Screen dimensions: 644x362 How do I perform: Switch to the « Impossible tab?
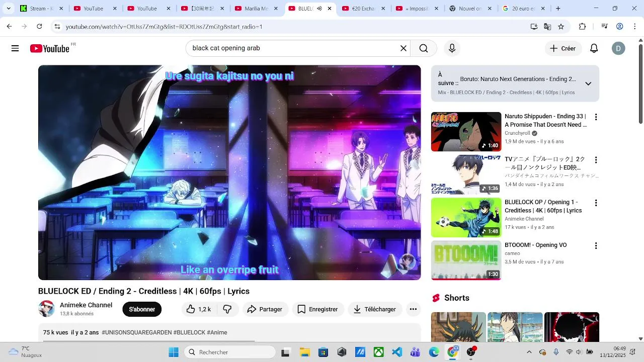pyautogui.click(x=417, y=9)
